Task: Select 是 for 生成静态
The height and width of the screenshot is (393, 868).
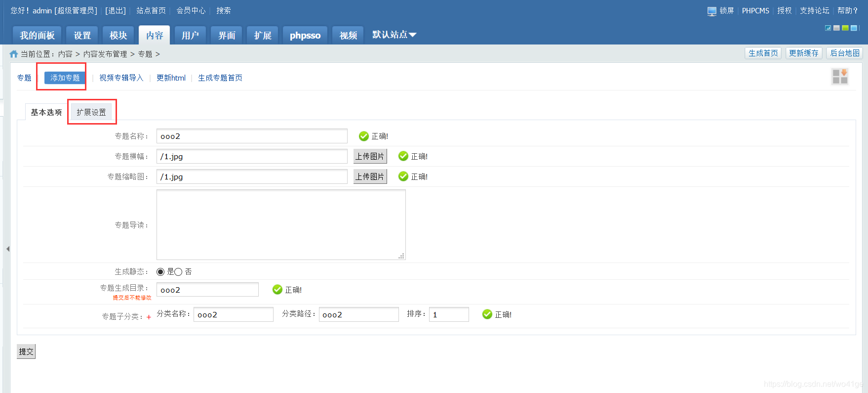Action: click(160, 272)
